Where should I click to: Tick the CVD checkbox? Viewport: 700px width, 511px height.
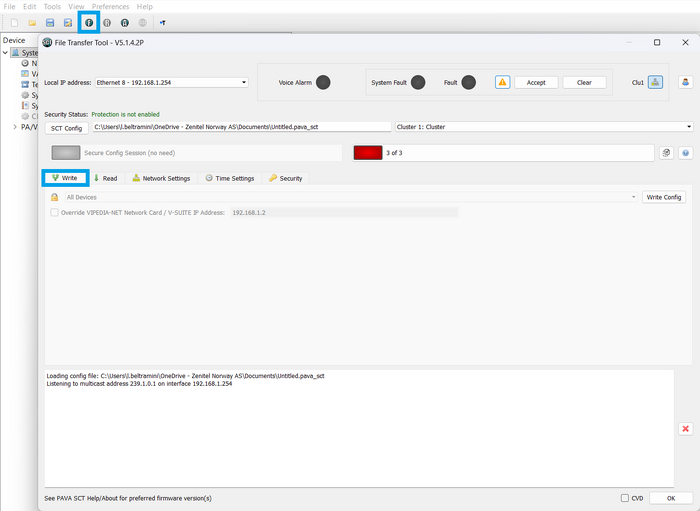pos(625,498)
